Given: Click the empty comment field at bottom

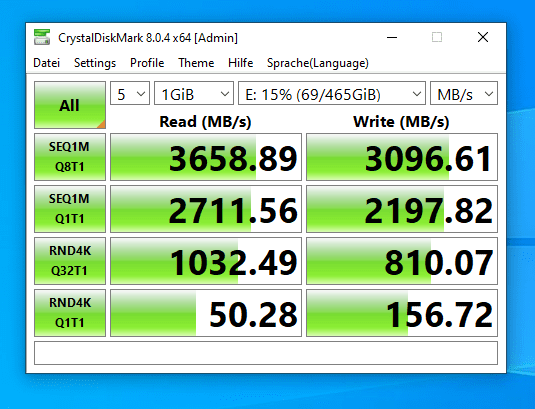Looking at the screenshot, I should (x=266, y=353).
